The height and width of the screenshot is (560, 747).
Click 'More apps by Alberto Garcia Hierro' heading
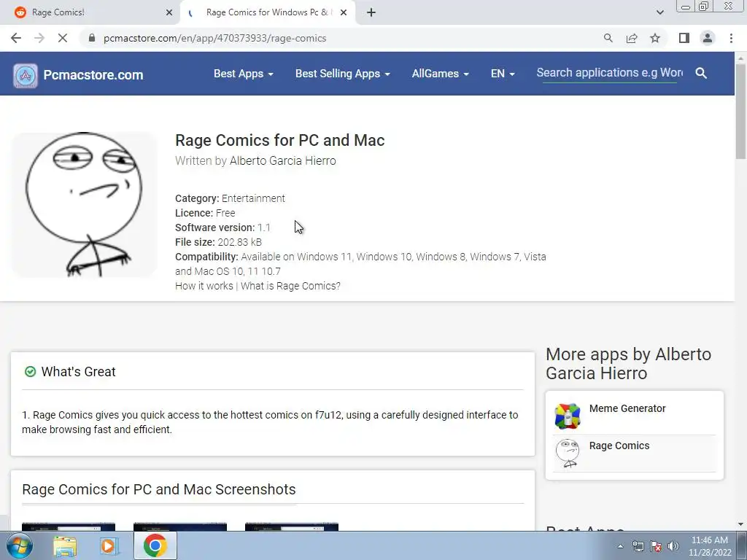(628, 364)
